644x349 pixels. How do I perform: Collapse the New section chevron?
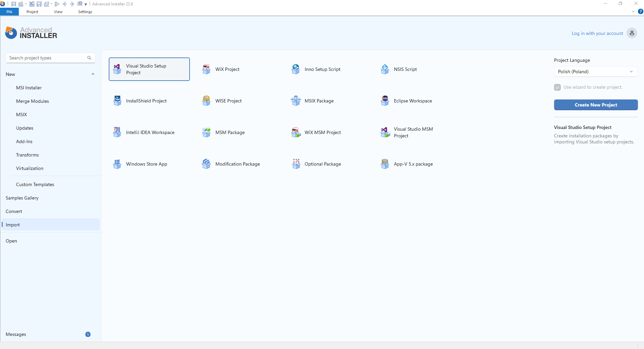tap(93, 74)
